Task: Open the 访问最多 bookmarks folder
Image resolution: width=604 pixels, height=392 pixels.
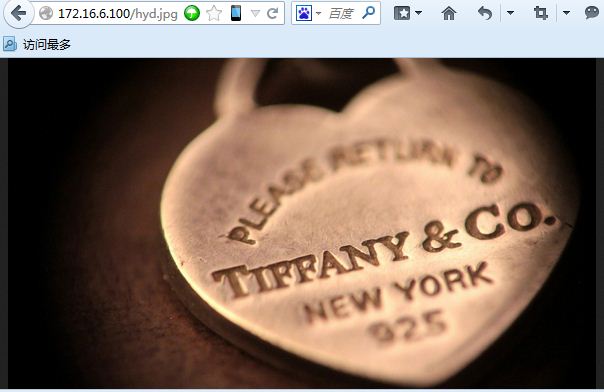Action: point(37,44)
